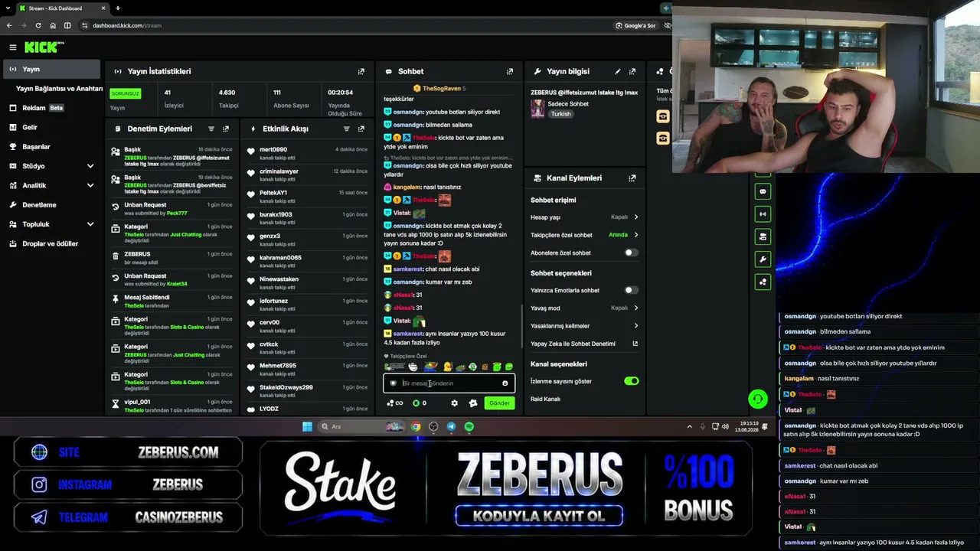Edit stream info with the pencil icon
Viewport: 980px width, 551px height.
point(618,71)
